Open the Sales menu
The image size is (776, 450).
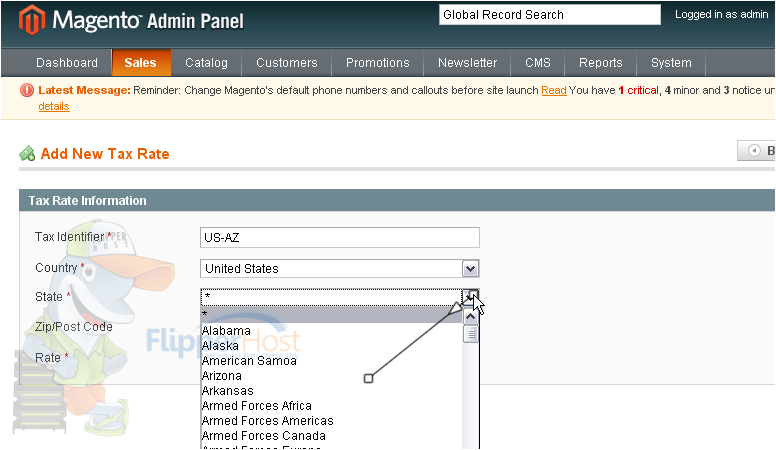coord(141,63)
